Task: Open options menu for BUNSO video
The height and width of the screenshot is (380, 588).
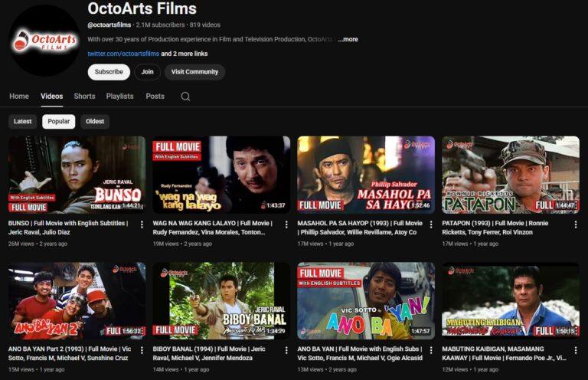Action: pos(142,224)
